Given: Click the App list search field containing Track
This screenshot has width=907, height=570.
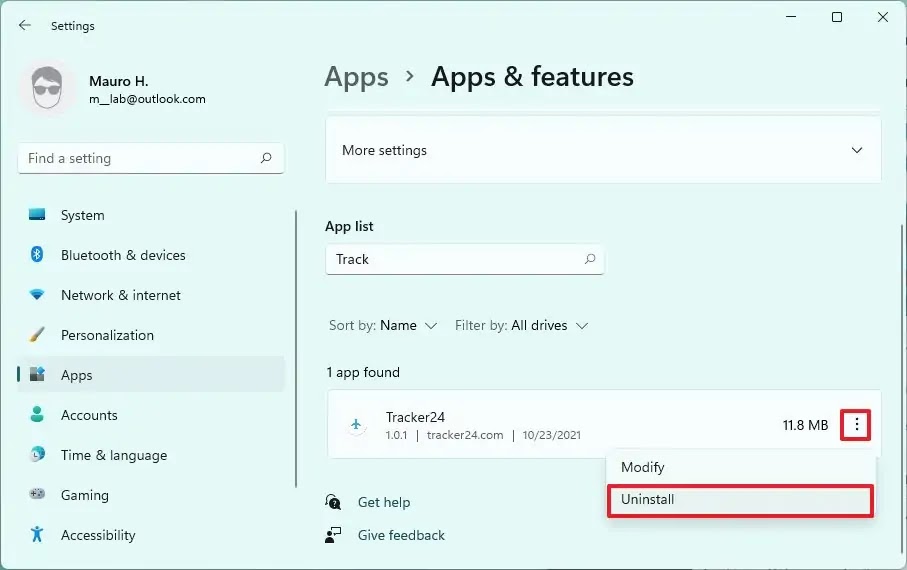Looking at the screenshot, I should pos(464,259).
